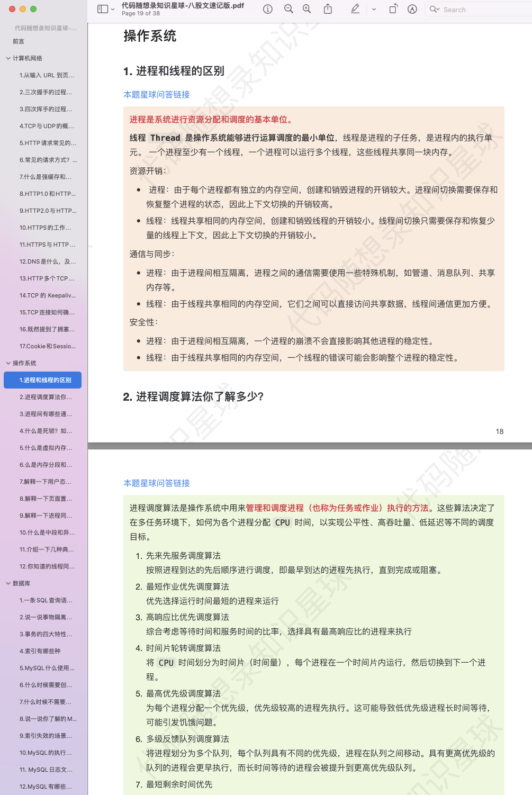Collapse the 数据库 outline section

(8, 583)
